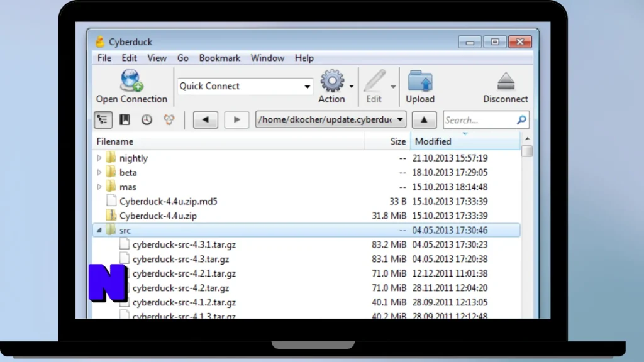Sort by the Filename column header

(228, 141)
